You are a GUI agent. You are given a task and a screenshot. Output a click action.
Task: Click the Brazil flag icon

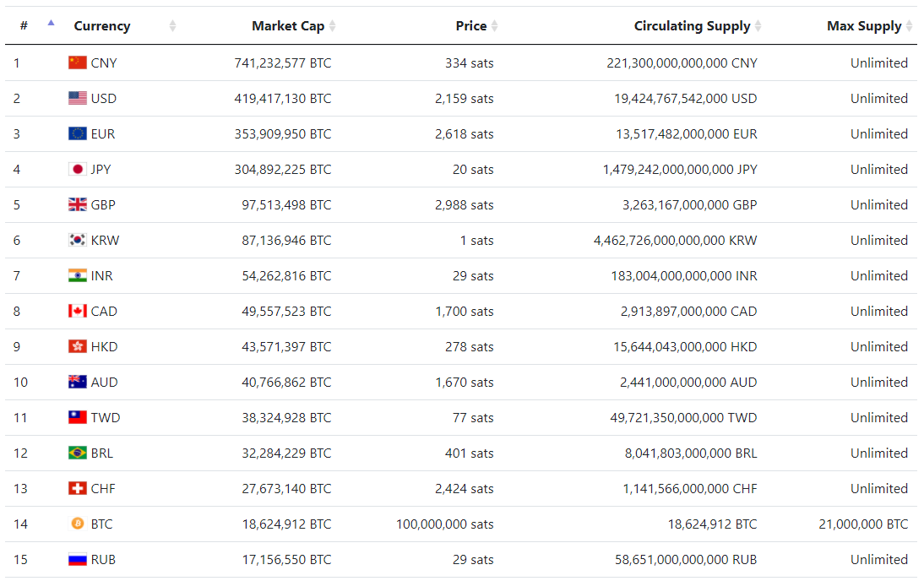78,453
